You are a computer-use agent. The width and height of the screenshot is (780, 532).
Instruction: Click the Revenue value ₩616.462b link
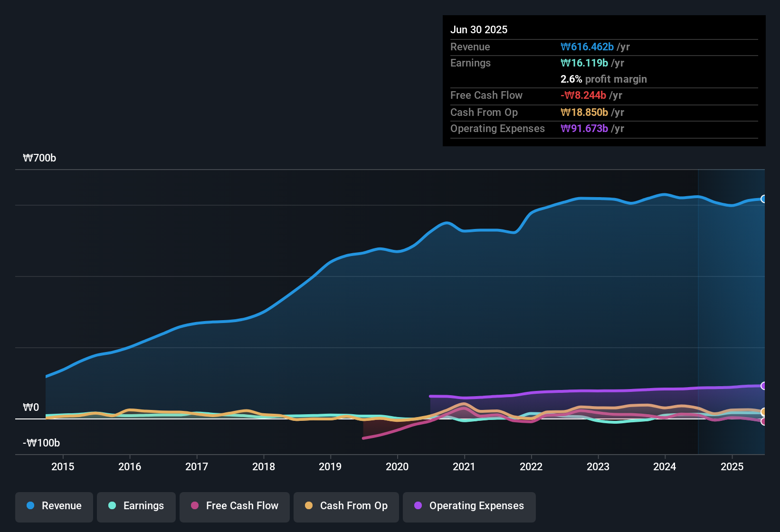588,47
